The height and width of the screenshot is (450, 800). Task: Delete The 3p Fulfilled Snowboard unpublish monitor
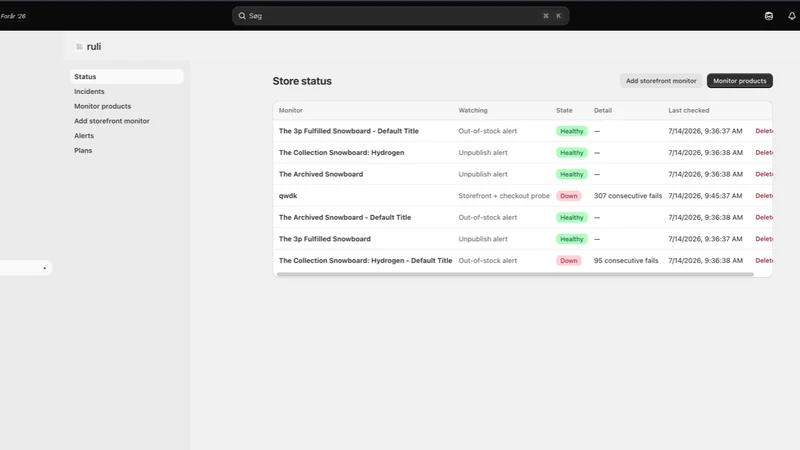(x=764, y=239)
